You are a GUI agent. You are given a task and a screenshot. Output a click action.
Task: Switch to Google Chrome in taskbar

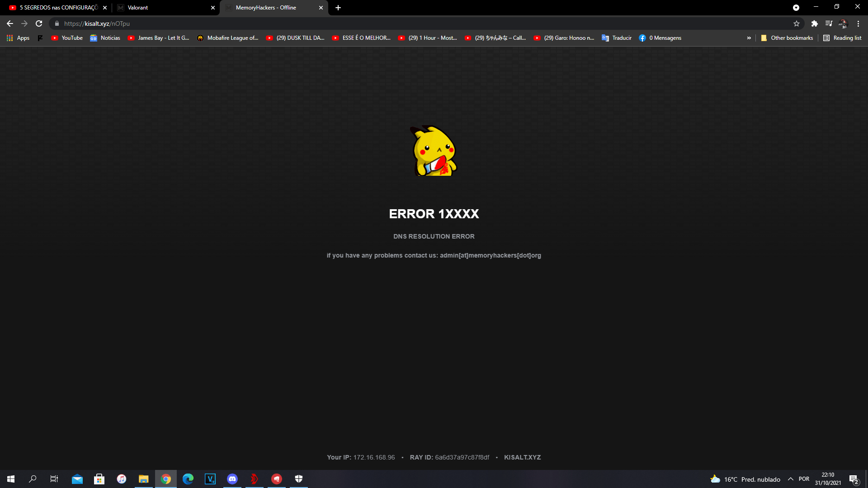(x=165, y=479)
